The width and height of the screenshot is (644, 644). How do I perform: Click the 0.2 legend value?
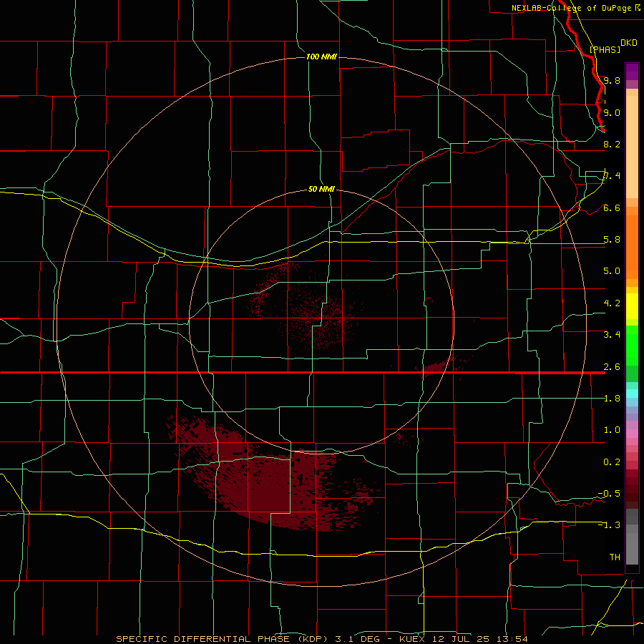612,462
